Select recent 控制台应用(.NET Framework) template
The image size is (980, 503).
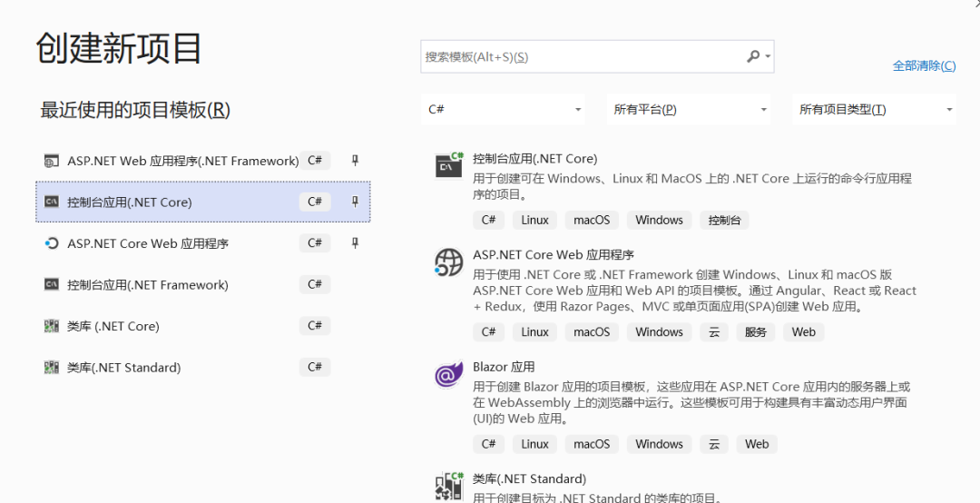click(x=203, y=285)
